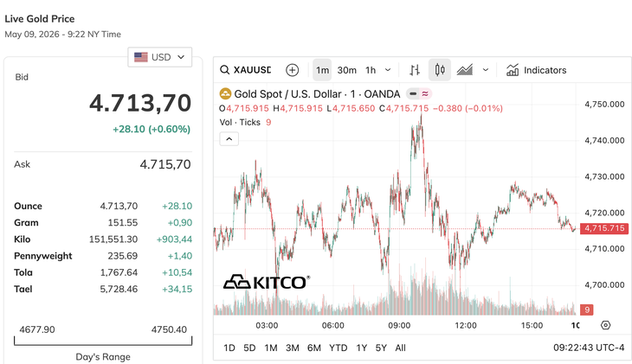The width and height of the screenshot is (632, 364).
Task: Open the chart settings gear icon at the axis corner
Action: (x=605, y=325)
